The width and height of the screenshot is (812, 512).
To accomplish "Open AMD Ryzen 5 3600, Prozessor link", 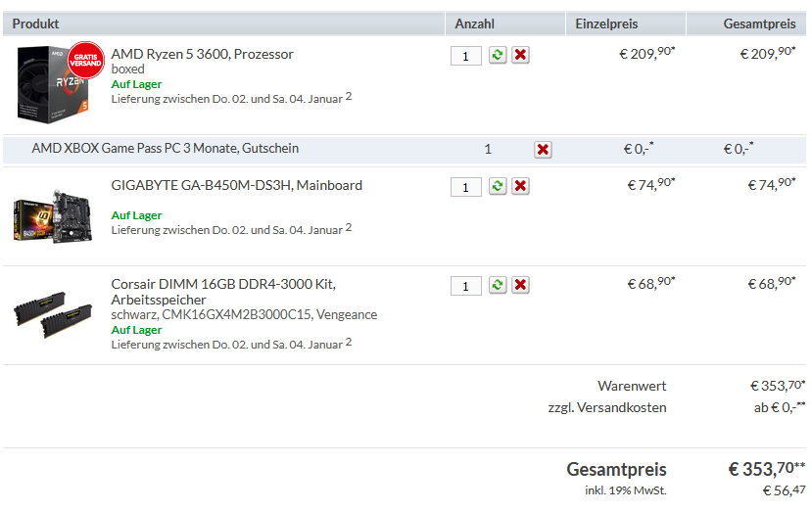I will click(x=202, y=54).
